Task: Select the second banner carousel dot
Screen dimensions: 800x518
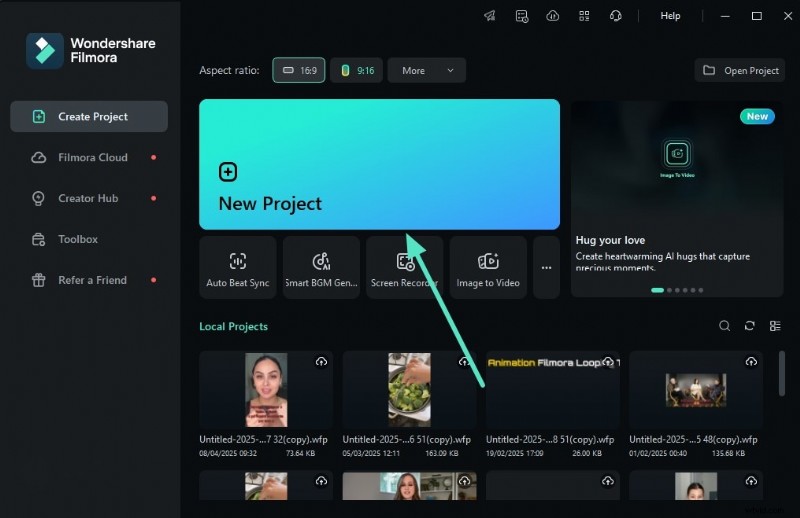Action: click(x=669, y=290)
